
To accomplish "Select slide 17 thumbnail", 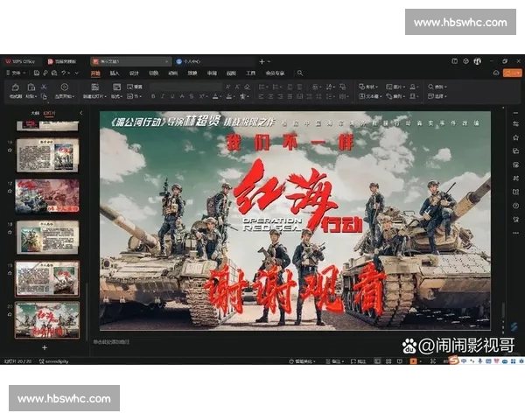I will [47, 196].
